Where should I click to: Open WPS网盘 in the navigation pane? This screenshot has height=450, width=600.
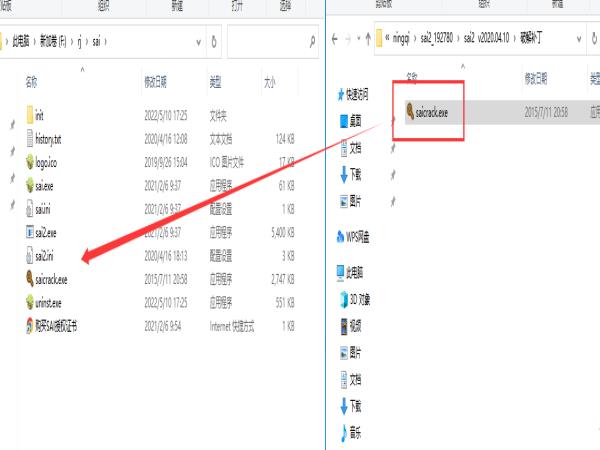pyautogui.click(x=353, y=237)
